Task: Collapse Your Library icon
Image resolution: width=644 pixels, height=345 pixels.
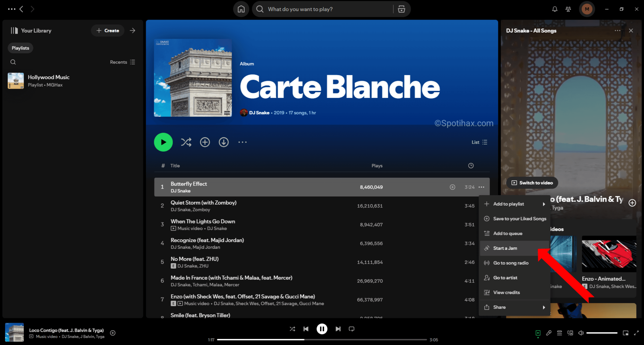Action: 14,31
